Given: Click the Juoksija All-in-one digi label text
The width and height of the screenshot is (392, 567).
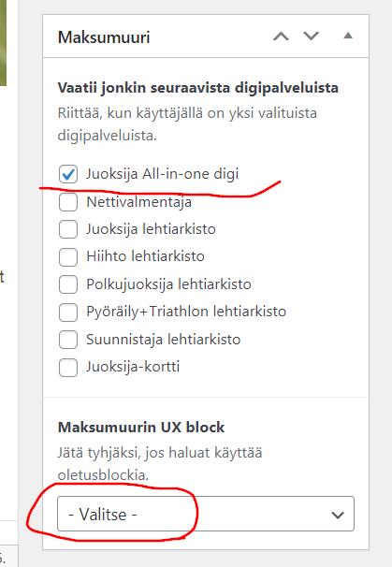Looking at the screenshot, I should pos(163,174).
